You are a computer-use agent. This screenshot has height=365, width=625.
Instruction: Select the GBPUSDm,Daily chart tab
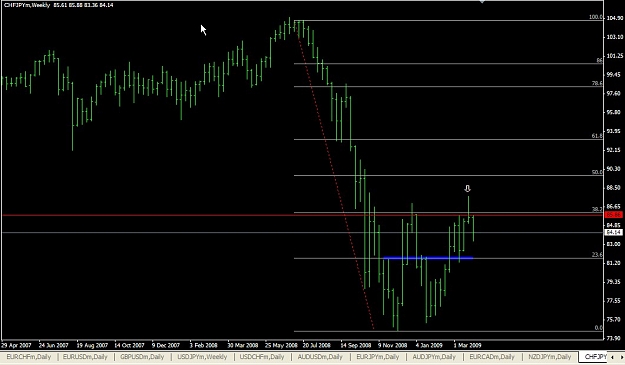pyautogui.click(x=142, y=357)
